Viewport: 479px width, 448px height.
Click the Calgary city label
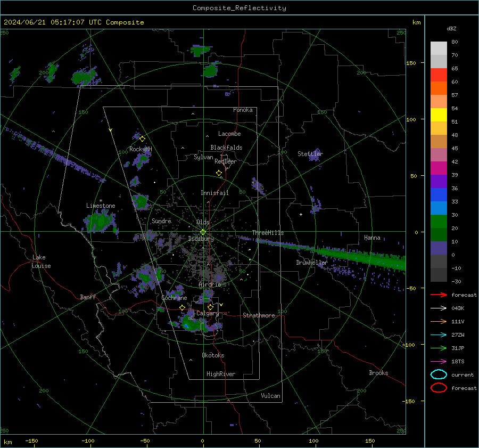208,313
